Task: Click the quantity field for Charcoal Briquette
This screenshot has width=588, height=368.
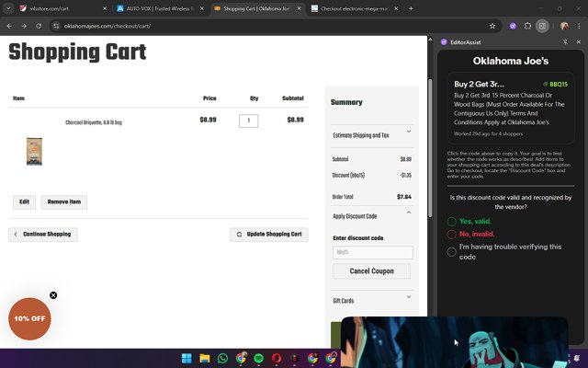Action: click(x=249, y=121)
